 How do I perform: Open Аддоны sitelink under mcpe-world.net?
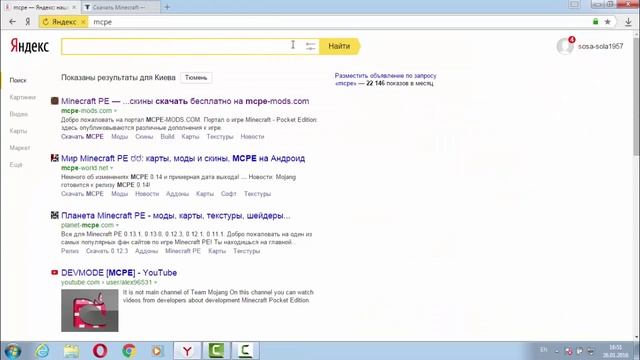click(x=177, y=194)
